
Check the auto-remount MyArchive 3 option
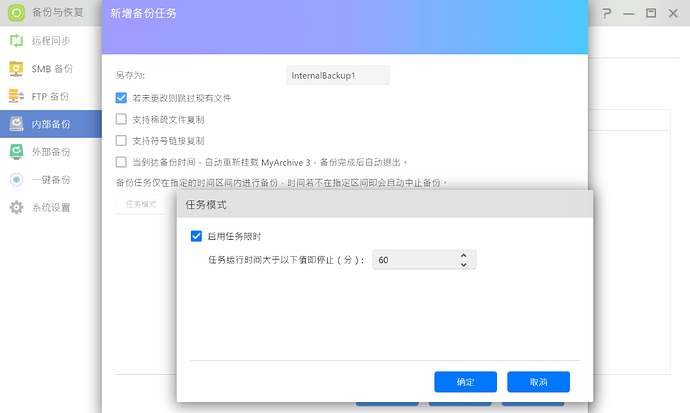click(x=121, y=161)
